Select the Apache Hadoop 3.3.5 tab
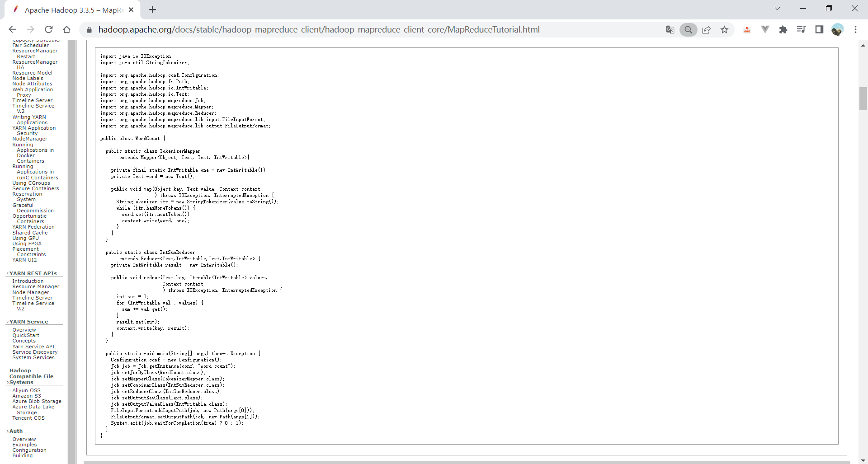Image resolution: width=868 pixels, height=464 pixels. (68, 9)
